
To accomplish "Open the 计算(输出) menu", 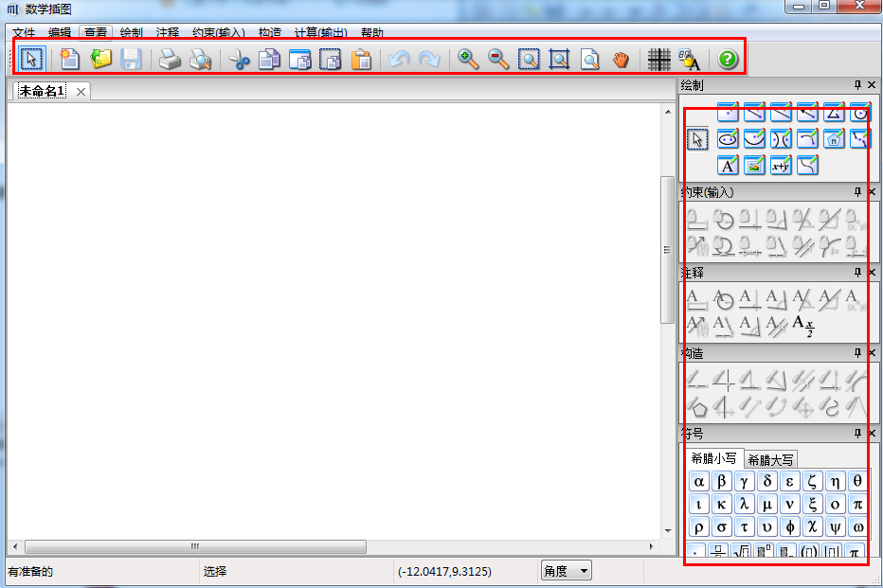I will point(321,32).
